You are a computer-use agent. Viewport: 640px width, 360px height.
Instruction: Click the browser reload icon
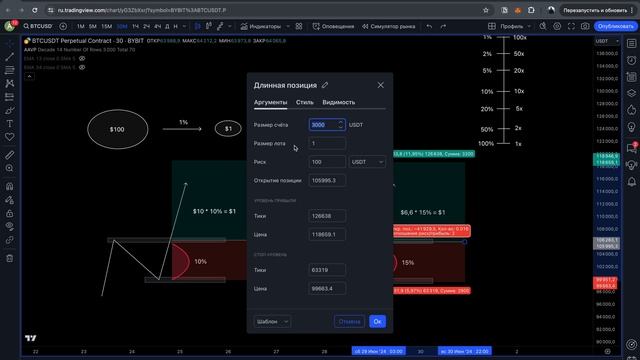35,10
